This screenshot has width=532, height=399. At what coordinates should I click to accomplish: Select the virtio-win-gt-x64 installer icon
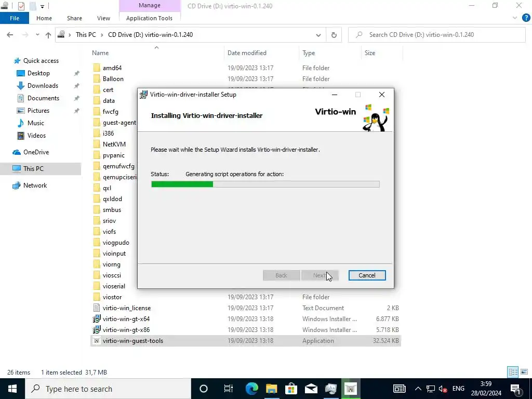(97, 318)
